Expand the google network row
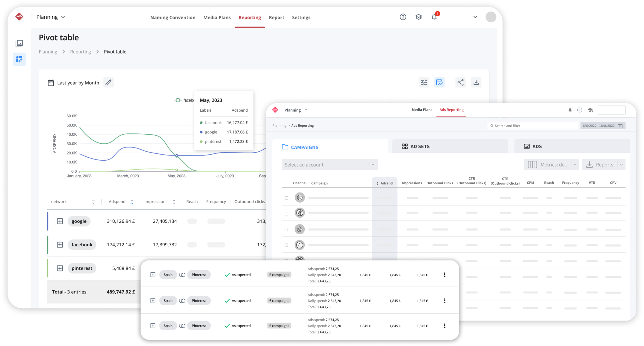644x346 pixels. point(60,221)
